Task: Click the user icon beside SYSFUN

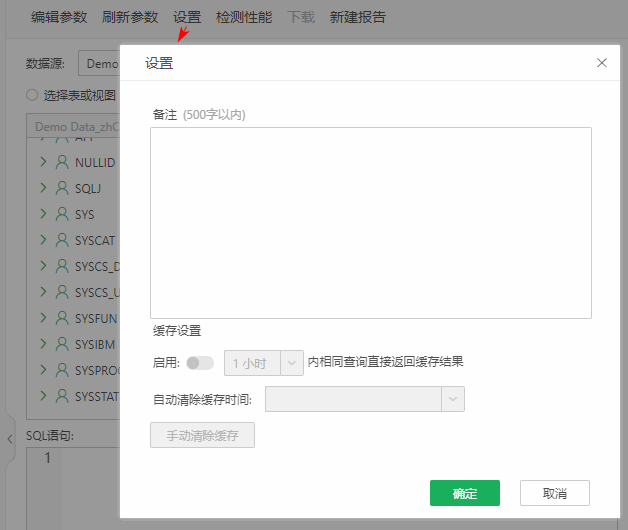Action: click(x=62, y=318)
